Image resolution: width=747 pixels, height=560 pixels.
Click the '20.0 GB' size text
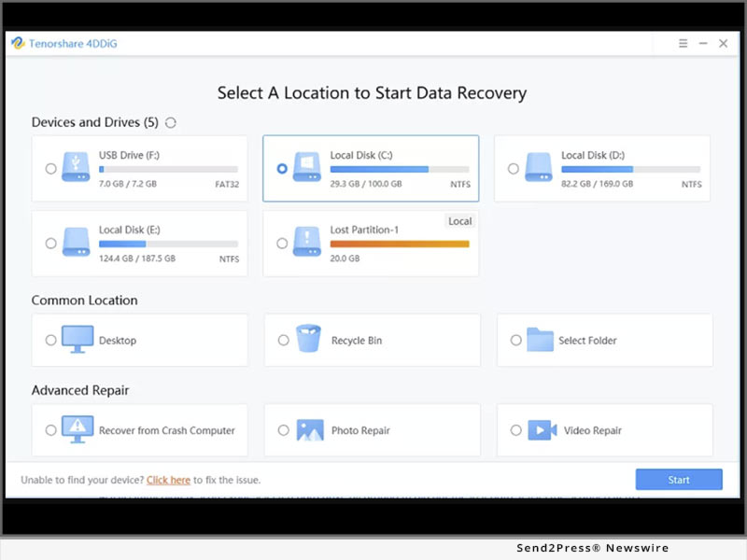click(x=345, y=259)
